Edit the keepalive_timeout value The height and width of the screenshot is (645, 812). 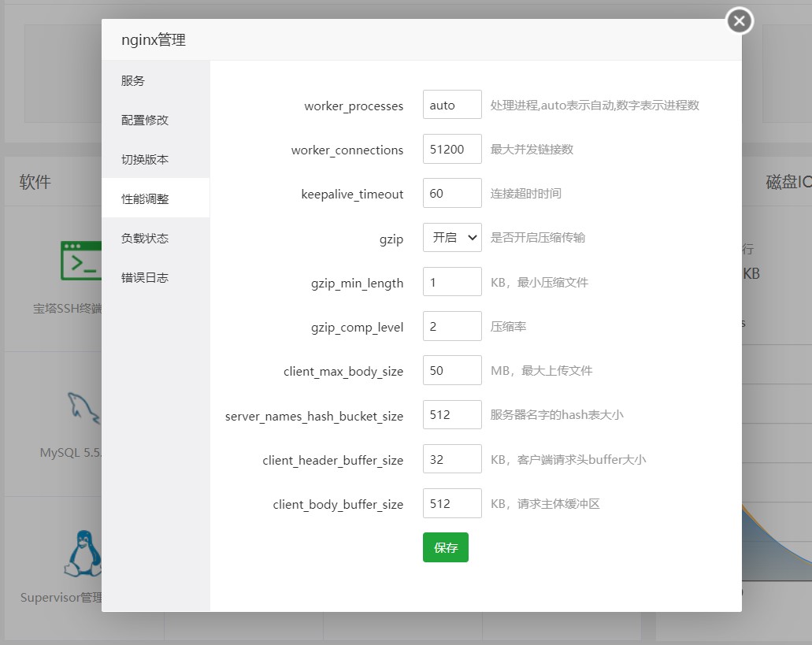451,193
